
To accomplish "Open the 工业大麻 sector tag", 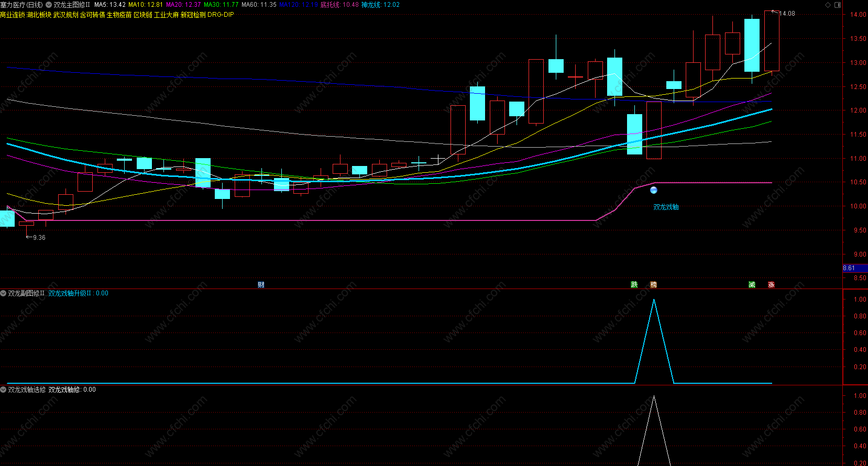I will pos(167,15).
